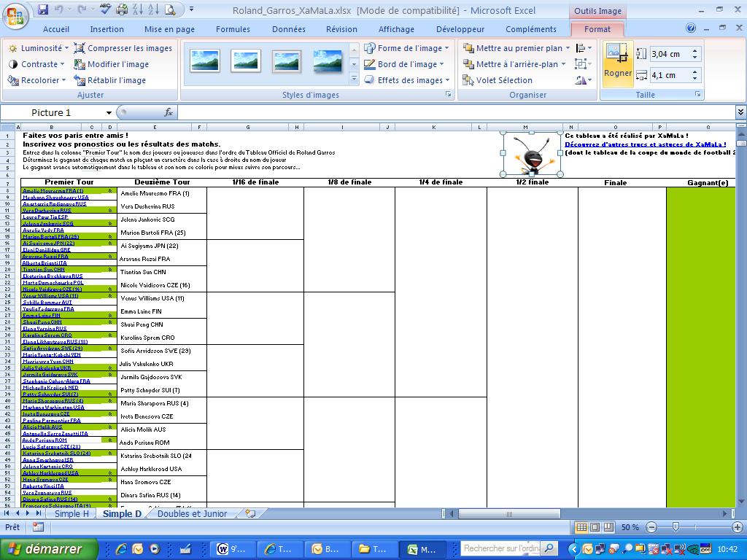Click the Save icon in quick access toolbar
The height and width of the screenshot is (560, 747).
tap(42, 9)
